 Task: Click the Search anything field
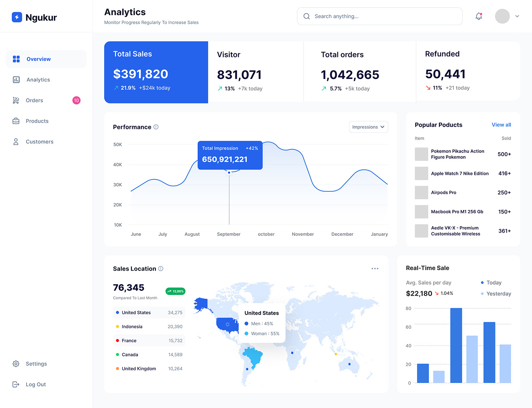tap(380, 16)
